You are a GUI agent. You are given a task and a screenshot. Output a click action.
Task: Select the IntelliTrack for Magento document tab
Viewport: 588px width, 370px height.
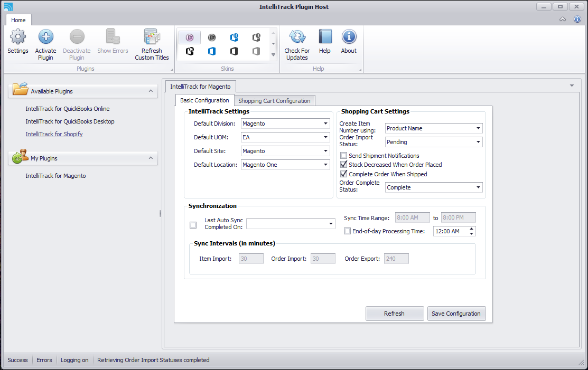(201, 87)
